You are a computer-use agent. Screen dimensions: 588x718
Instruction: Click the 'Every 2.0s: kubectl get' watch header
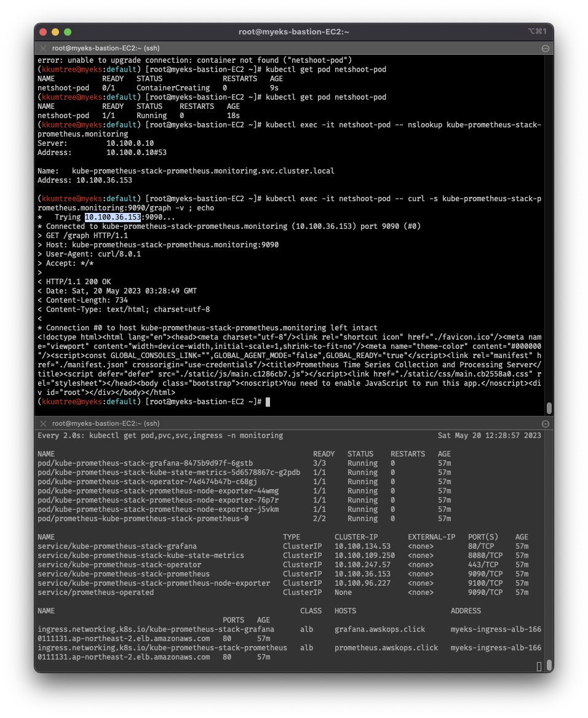(161, 436)
